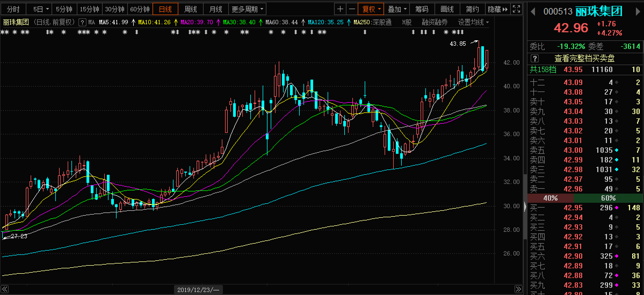Click MA10 yellow up arrow indicator

[176, 22]
